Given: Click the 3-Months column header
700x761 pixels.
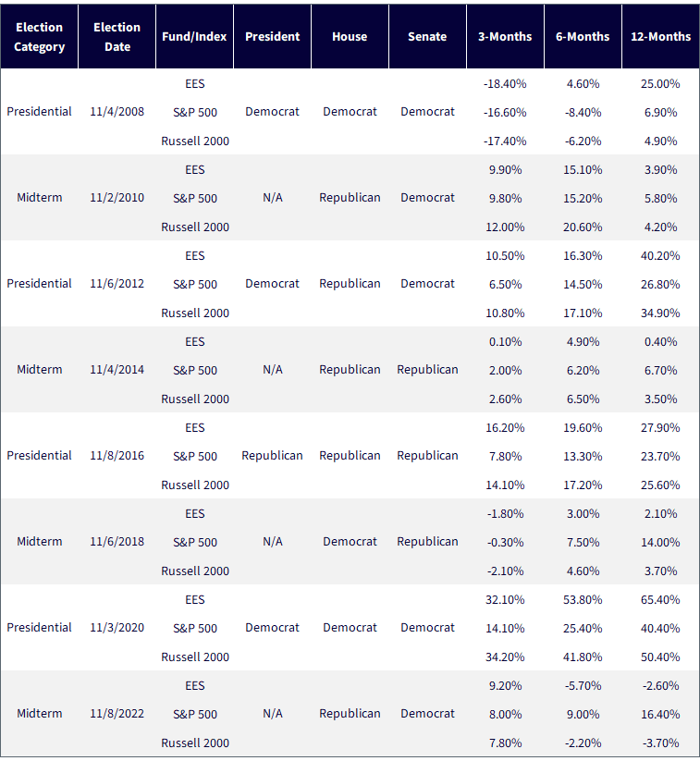Looking at the screenshot, I should pyautogui.click(x=505, y=37).
